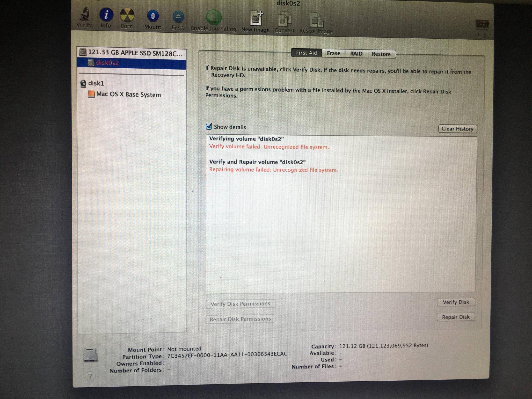The height and width of the screenshot is (399, 532).
Task: Click the Clear History button
Action: (457, 129)
